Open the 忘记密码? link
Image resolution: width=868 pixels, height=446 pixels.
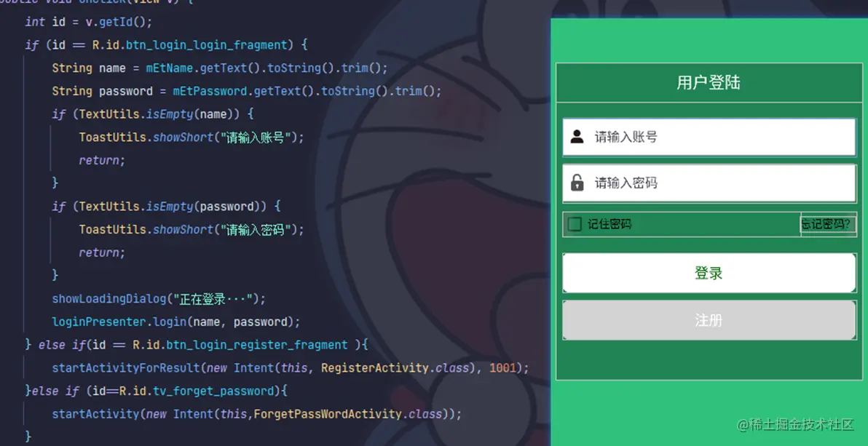pos(828,224)
